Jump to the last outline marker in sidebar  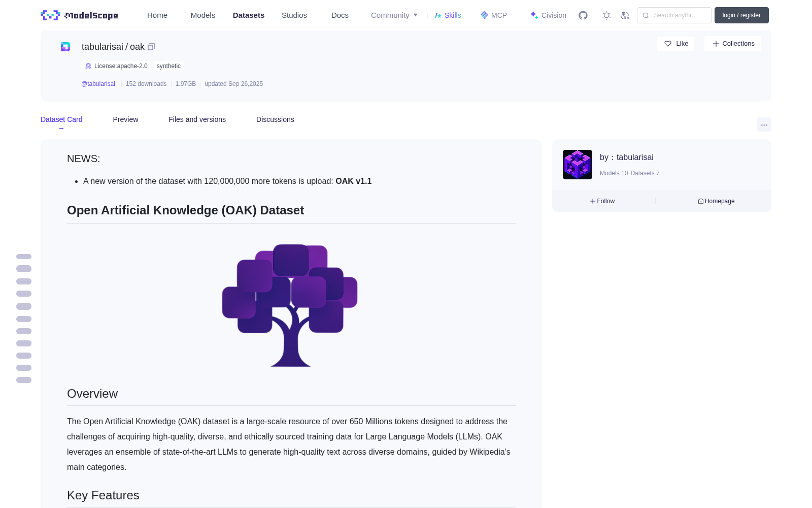coord(24,380)
